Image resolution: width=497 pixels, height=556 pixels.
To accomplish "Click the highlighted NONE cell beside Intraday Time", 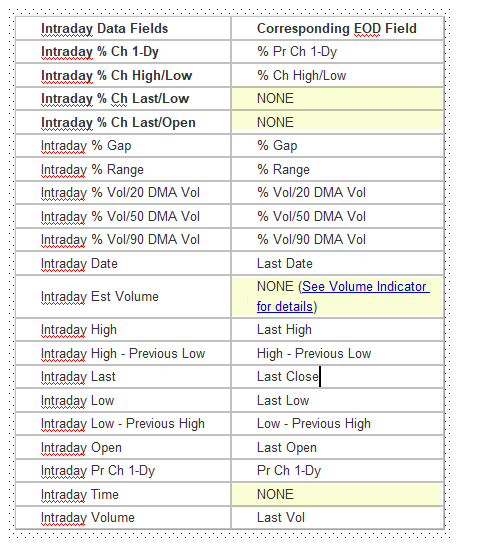I will click(337, 494).
